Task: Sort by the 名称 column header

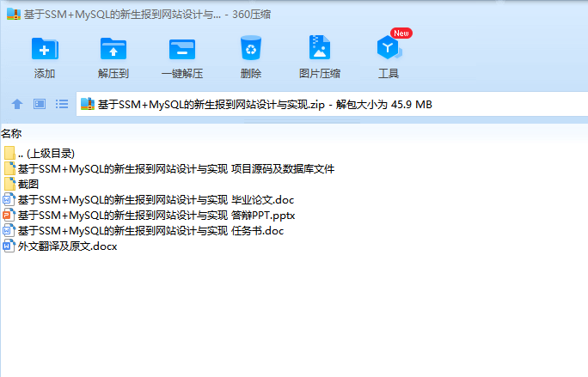Action: (x=11, y=133)
